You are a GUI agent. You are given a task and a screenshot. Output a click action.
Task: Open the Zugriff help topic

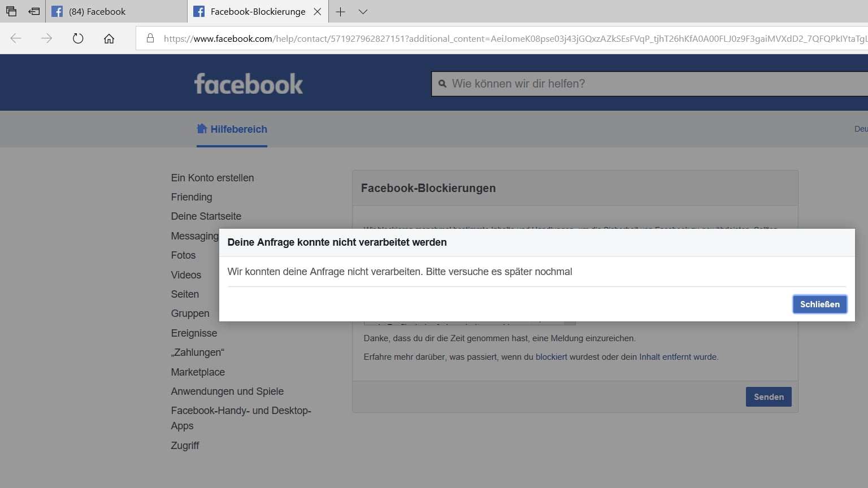[x=185, y=446]
